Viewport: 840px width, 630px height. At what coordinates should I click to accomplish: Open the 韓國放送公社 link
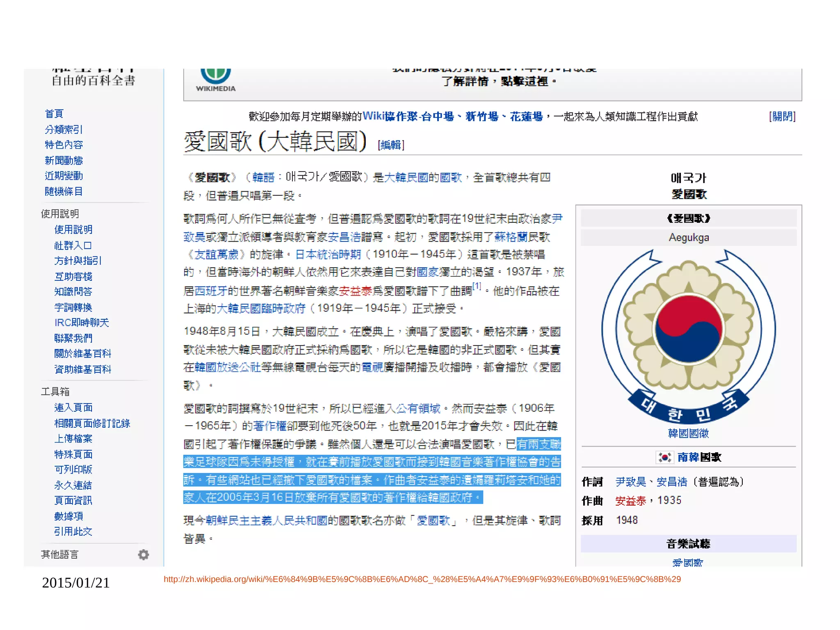pyautogui.click(x=228, y=367)
